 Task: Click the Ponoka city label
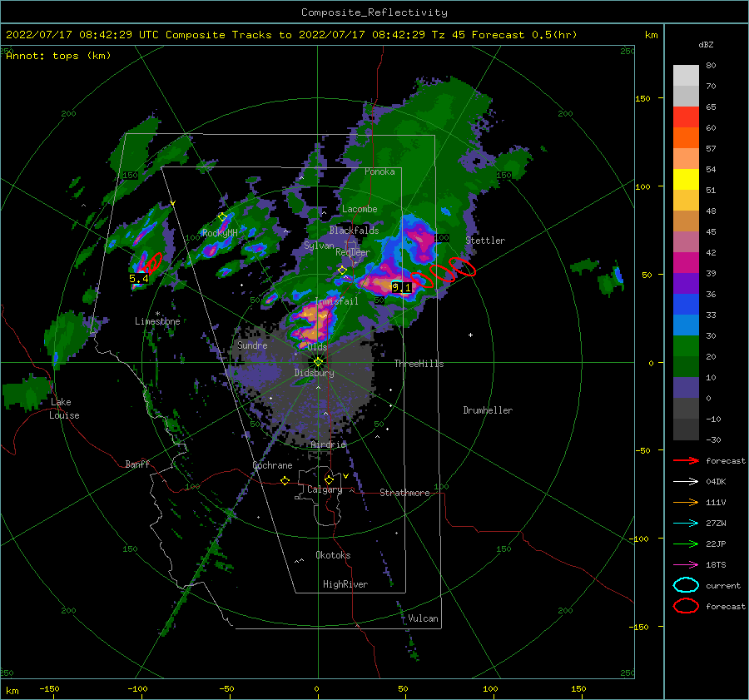click(x=379, y=171)
